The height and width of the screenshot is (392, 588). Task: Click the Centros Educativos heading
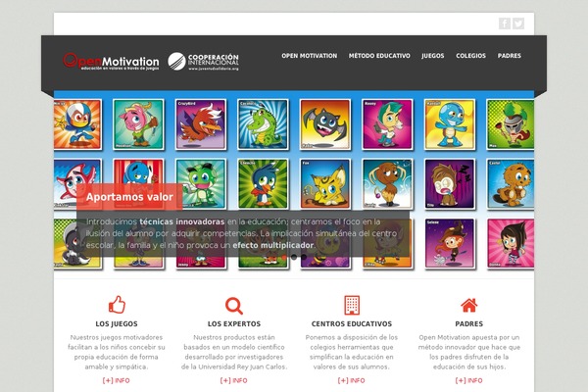(352, 323)
